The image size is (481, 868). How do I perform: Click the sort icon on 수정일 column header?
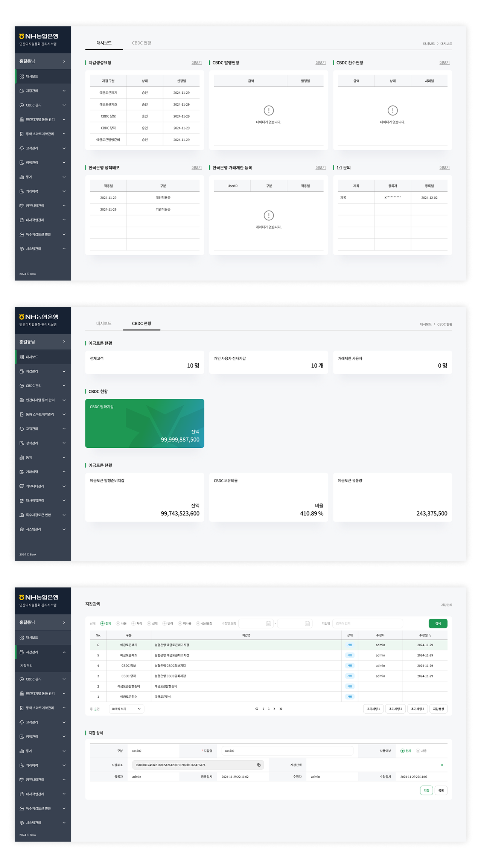[430, 635]
